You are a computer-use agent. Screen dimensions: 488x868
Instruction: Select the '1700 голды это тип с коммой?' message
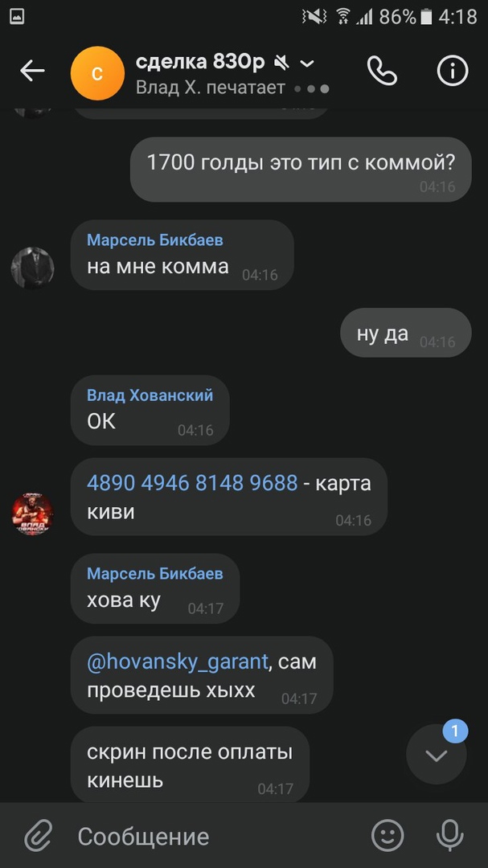(x=301, y=170)
